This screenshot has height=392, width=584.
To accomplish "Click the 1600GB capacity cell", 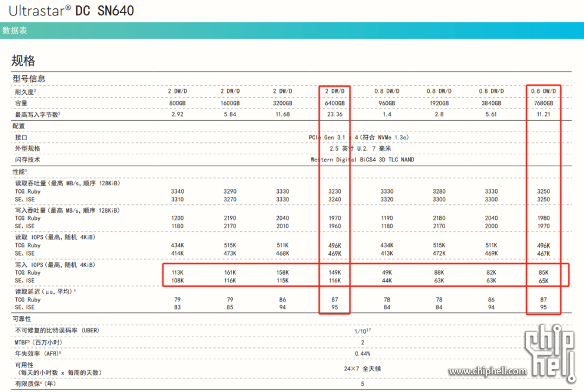I will [230, 103].
